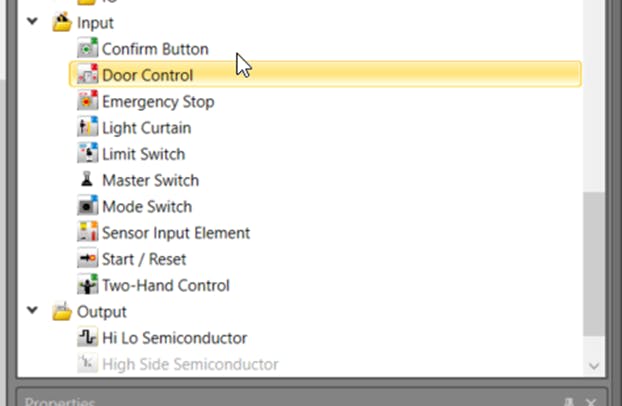622x406 pixels.
Task: Click the Mode Switch icon
Action: coord(87,207)
